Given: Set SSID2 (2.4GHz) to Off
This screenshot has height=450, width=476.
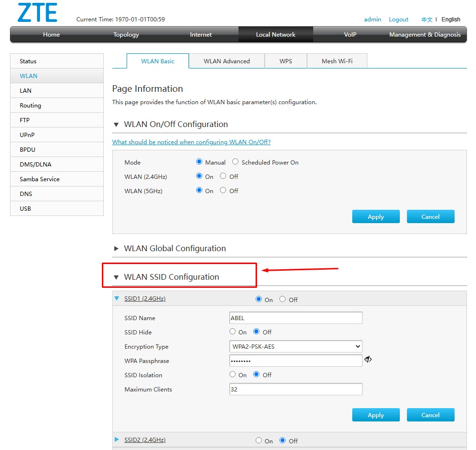Looking at the screenshot, I should point(283,440).
